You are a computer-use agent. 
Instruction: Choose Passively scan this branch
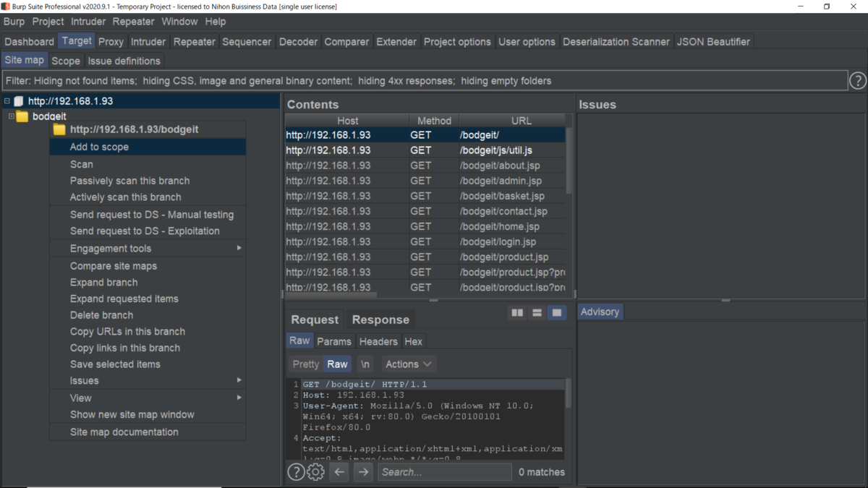tap(148, 181)
